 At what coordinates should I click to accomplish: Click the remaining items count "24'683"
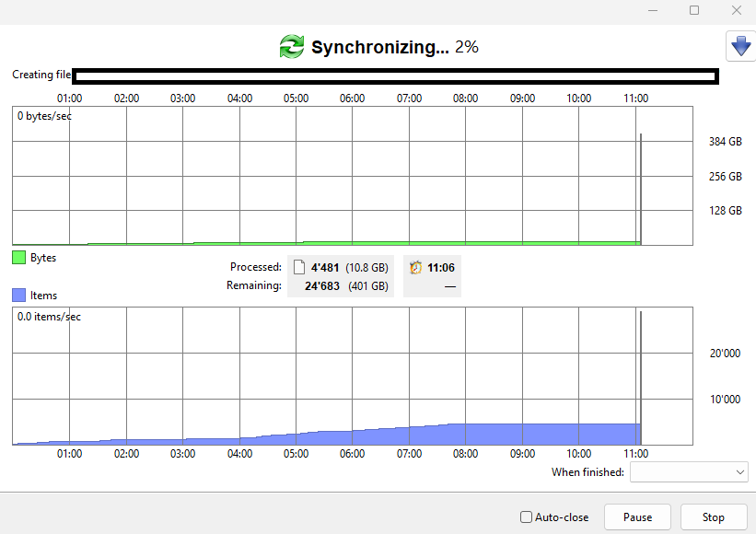coord(322,286)
